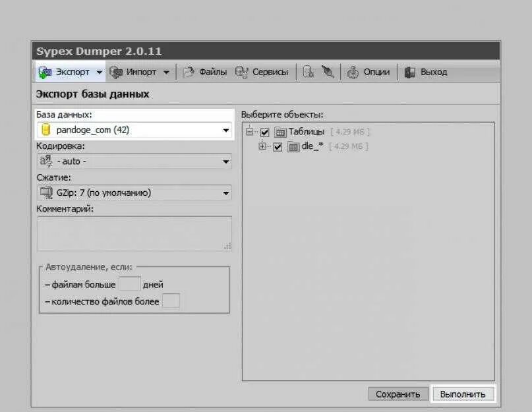
Task: Click the Сохранить button
Action: 398,394
